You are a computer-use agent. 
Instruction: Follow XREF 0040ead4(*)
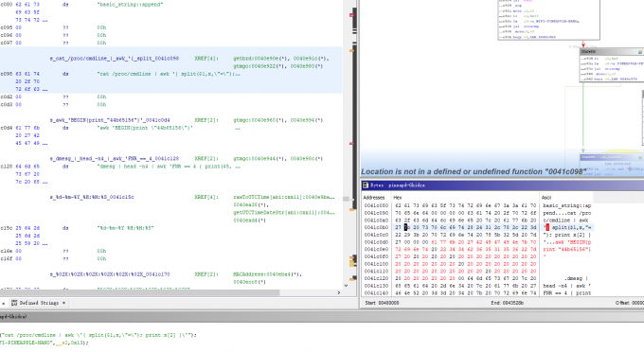click(250, 220)
